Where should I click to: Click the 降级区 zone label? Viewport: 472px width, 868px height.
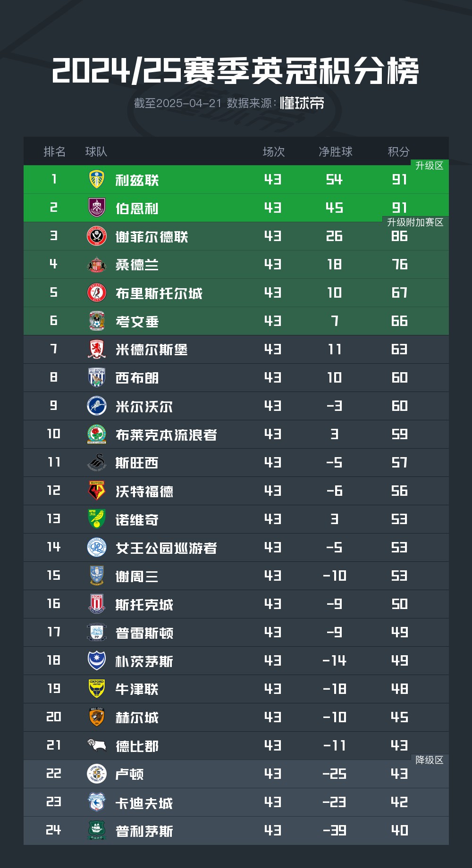(429, 760)
